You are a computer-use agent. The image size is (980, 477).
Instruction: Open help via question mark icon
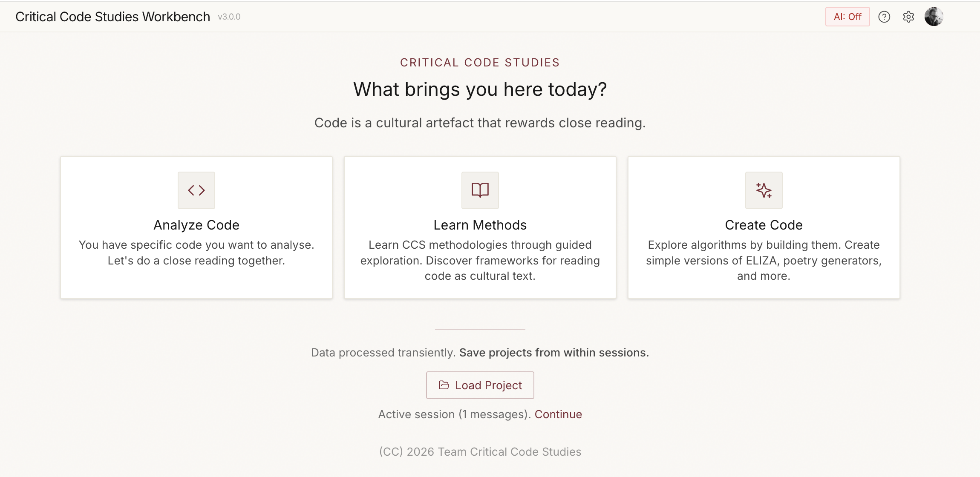click(x=884, y=17)
